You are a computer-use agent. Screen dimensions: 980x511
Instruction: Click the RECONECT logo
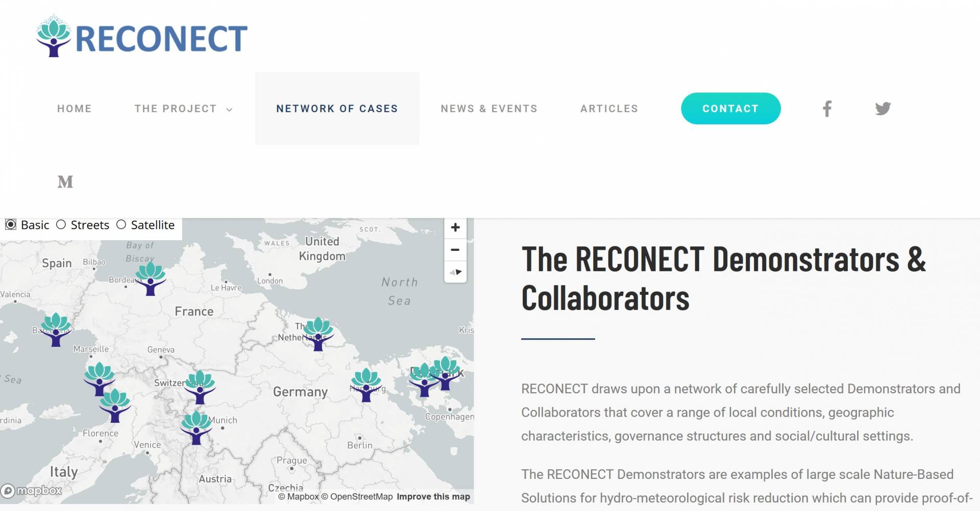pos(141,37)
